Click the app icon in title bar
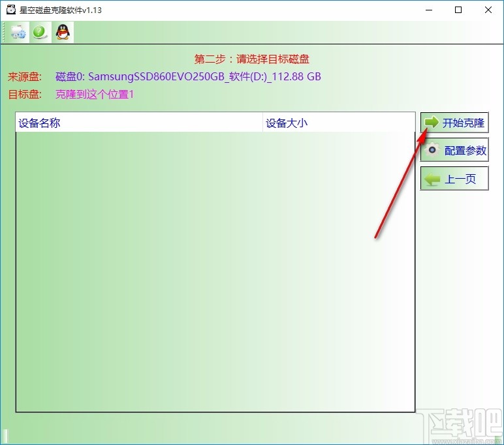Screen dimensions: 504x445 pyautogui.click(x=11, y=10)
